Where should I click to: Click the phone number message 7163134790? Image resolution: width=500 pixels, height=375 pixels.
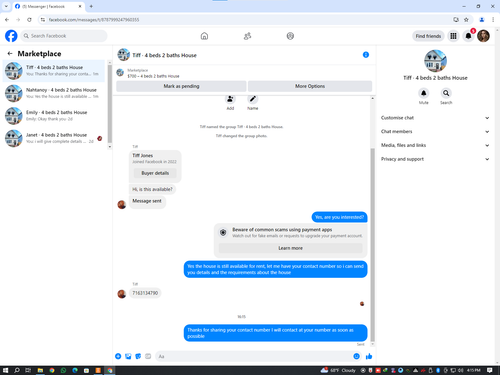point(145,293)
